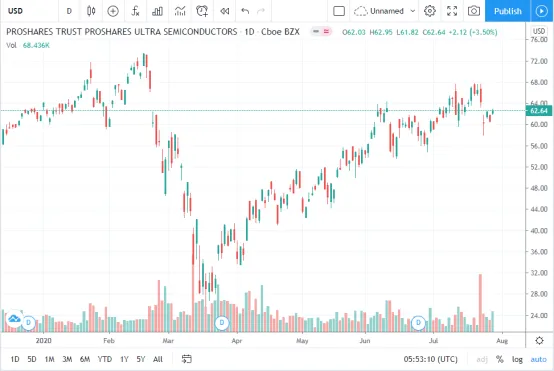This screenshot has width=554, height=371.
Task: Start bar replay with the rewind icon
Action: pos(224,11)
